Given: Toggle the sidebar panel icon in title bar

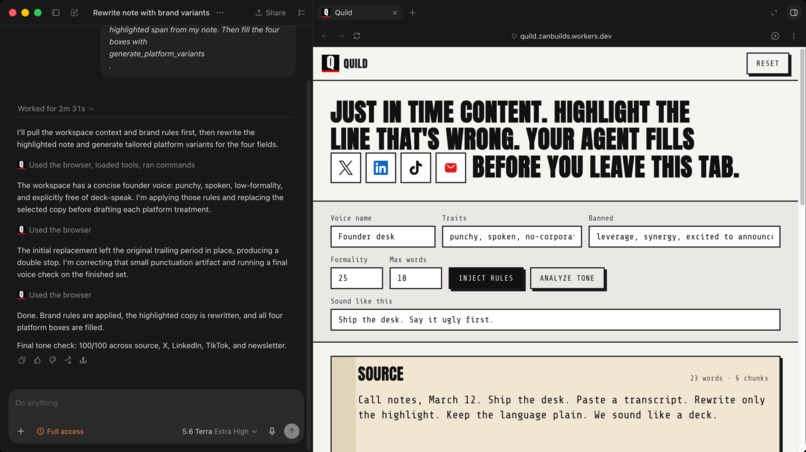Looking at the screenshot, I should coord(56,12).
